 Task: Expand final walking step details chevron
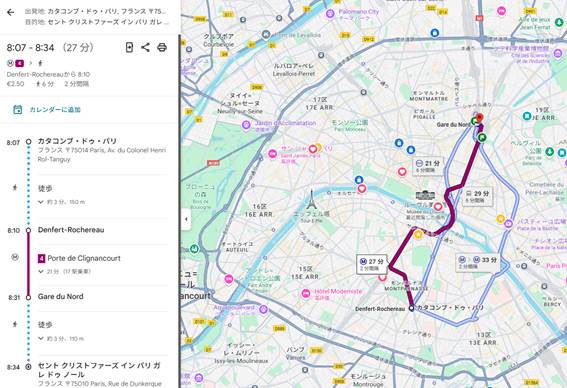(41, 338)
